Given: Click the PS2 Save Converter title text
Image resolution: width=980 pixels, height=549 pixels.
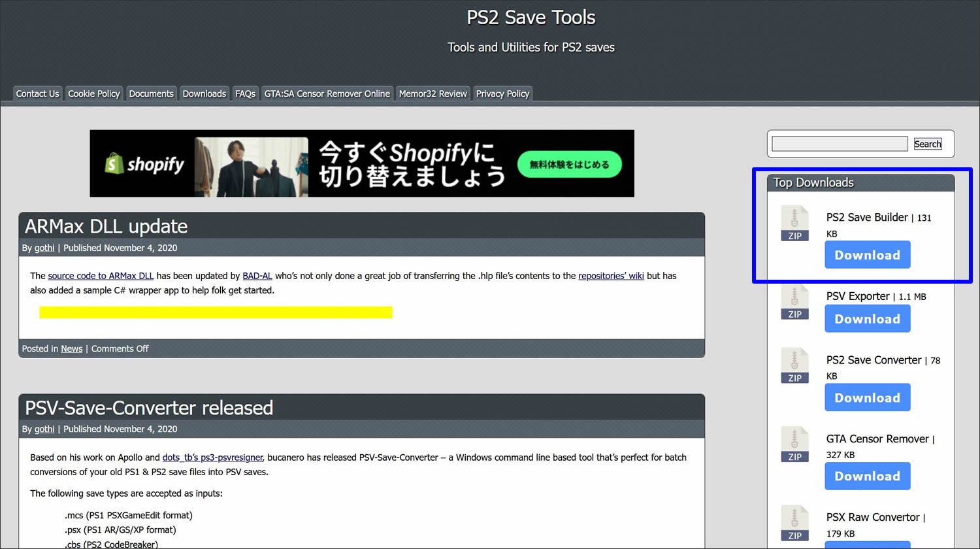Looking at the screenshot, I should tap(874, 360).
